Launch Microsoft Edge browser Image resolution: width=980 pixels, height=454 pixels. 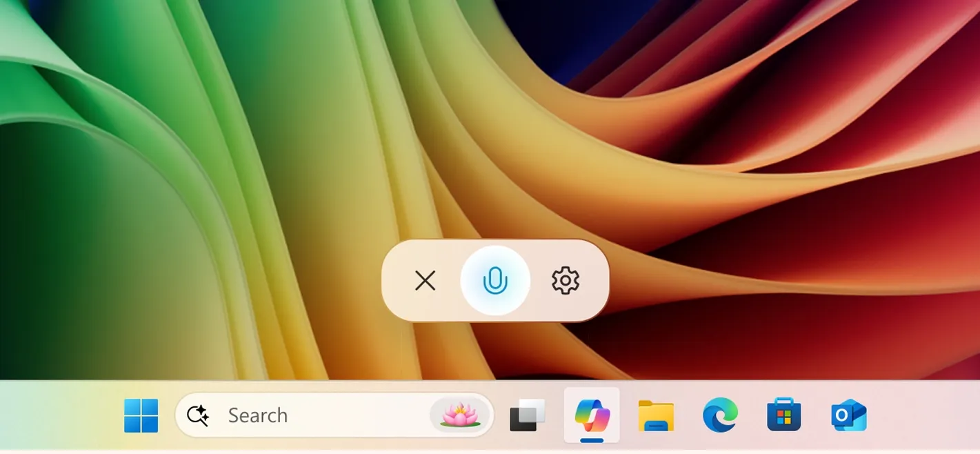click(x=720, y=415)
